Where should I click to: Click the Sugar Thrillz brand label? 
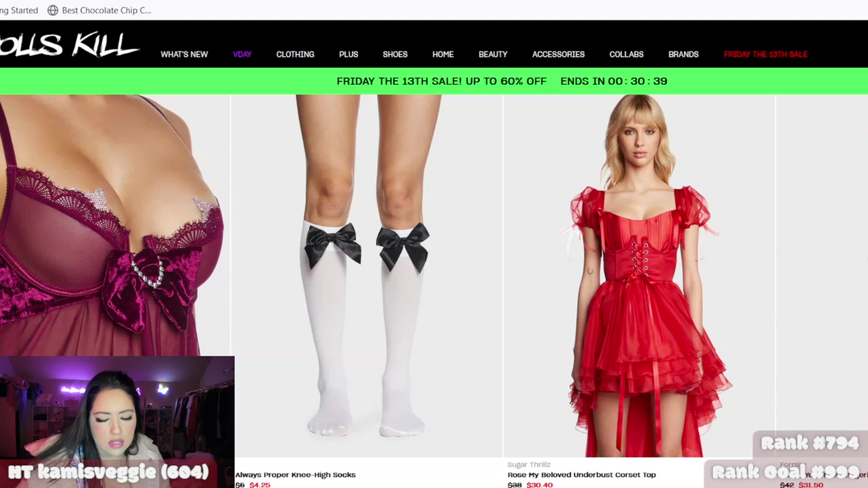tap(529, 465)
